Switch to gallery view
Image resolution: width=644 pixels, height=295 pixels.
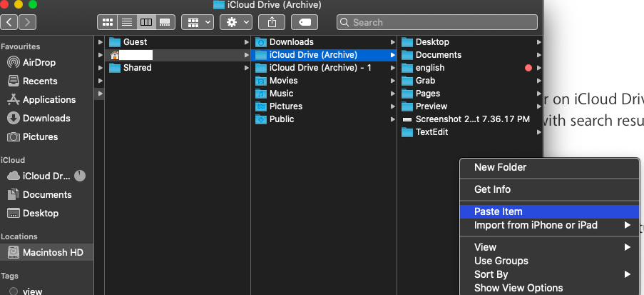coord(165,22)
